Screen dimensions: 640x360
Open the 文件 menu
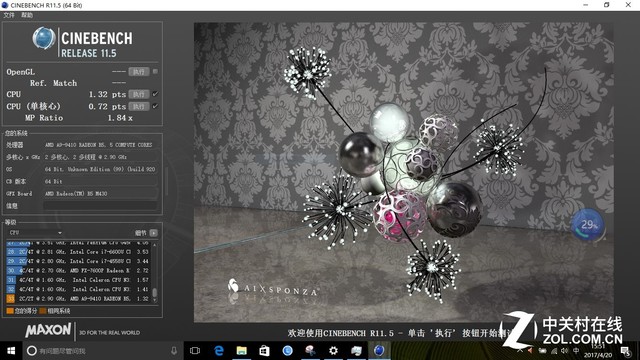coord(9,15)
